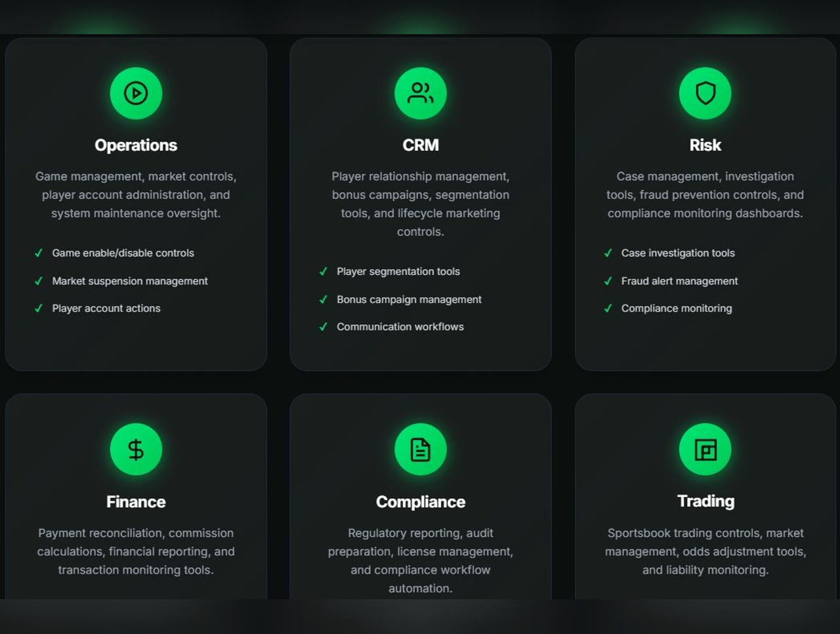Image resolution: width=840 pixels, height=634 pixels.
Task: Open the Trading card title
Action: [705, 501]
